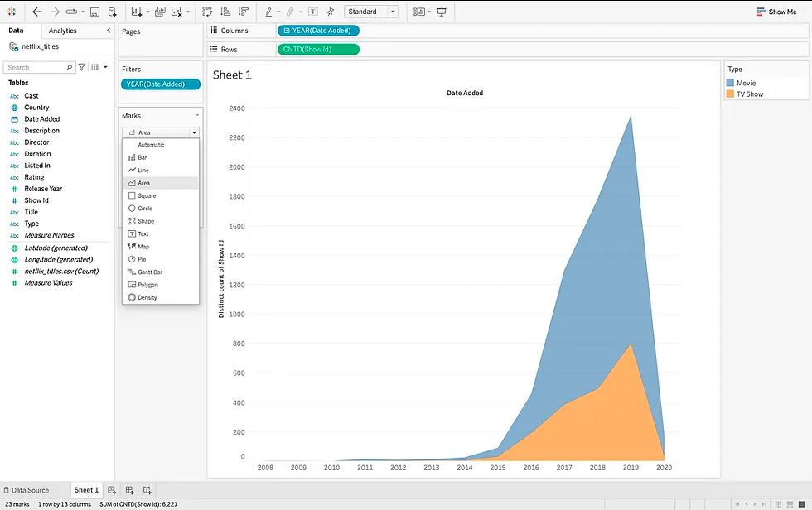Select the Date Added field
812x510 pixels.
coord(42,119)
